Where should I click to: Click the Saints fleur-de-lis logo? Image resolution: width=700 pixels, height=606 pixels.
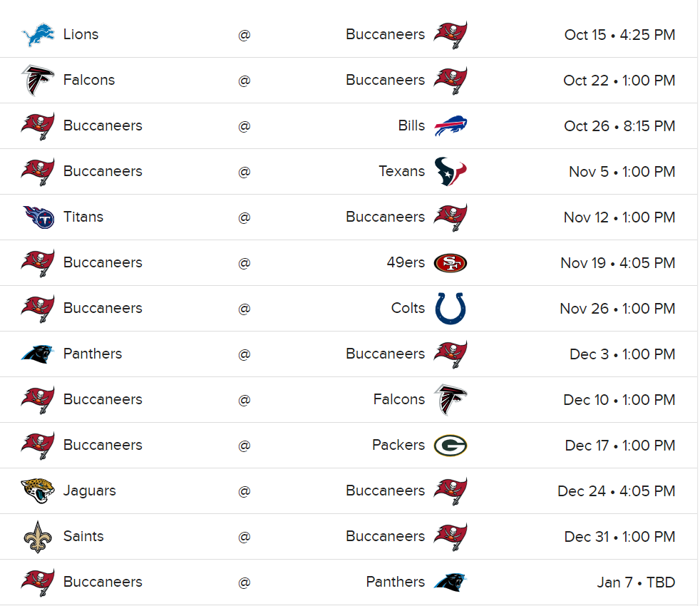38,537
